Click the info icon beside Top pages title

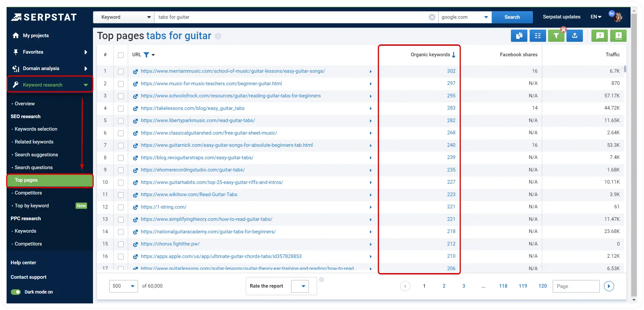pyautogui.click(x=218, y=36)
